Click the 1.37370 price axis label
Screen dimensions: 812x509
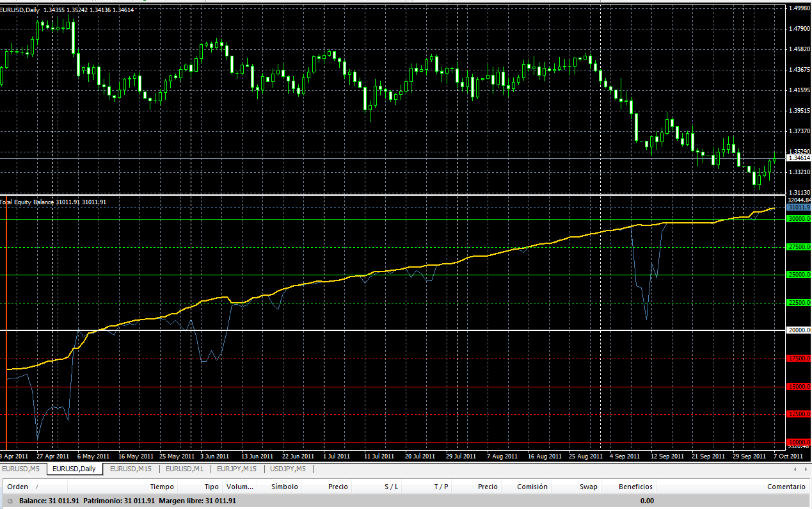point(799,131)
